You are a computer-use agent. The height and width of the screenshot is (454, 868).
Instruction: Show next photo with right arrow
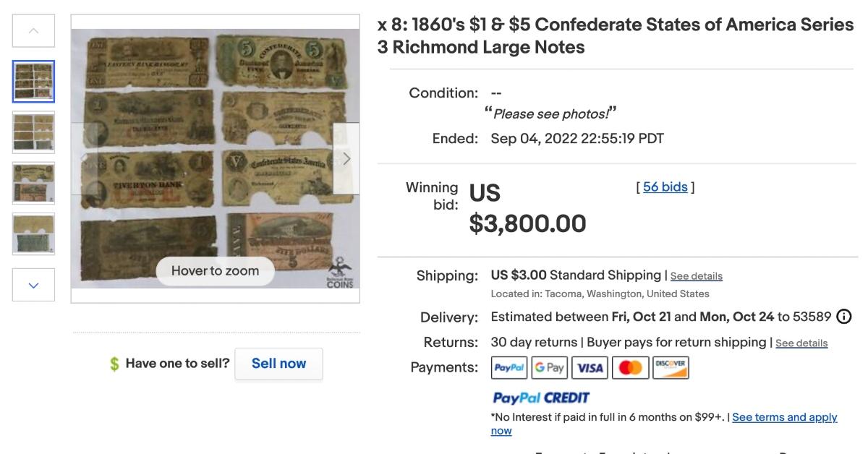[x=346, y=158]
